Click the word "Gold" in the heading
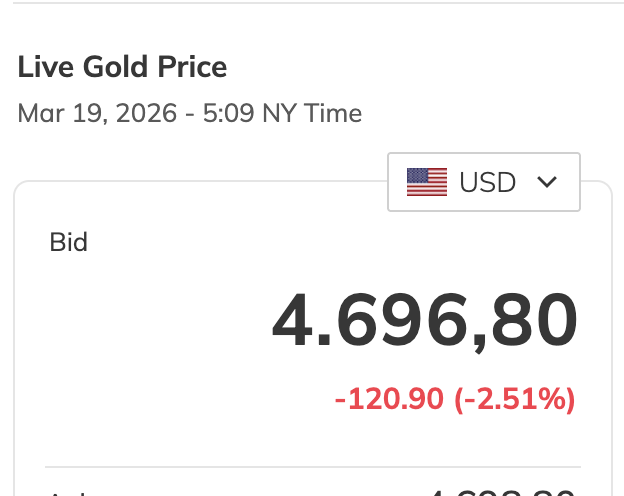 coord(112,67)
